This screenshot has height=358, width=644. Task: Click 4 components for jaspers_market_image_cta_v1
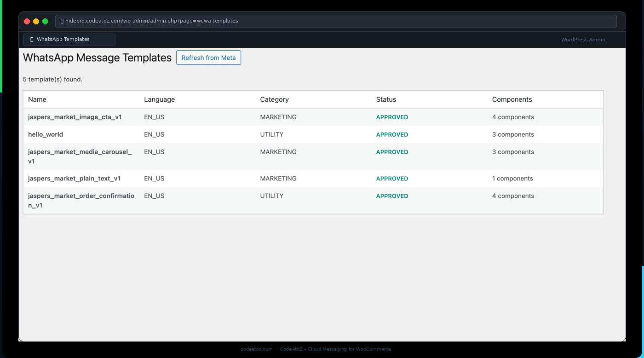point(513,117)
